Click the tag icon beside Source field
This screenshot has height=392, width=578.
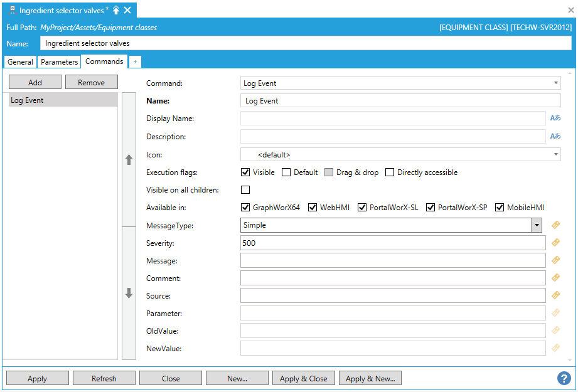tap(555, 295)
